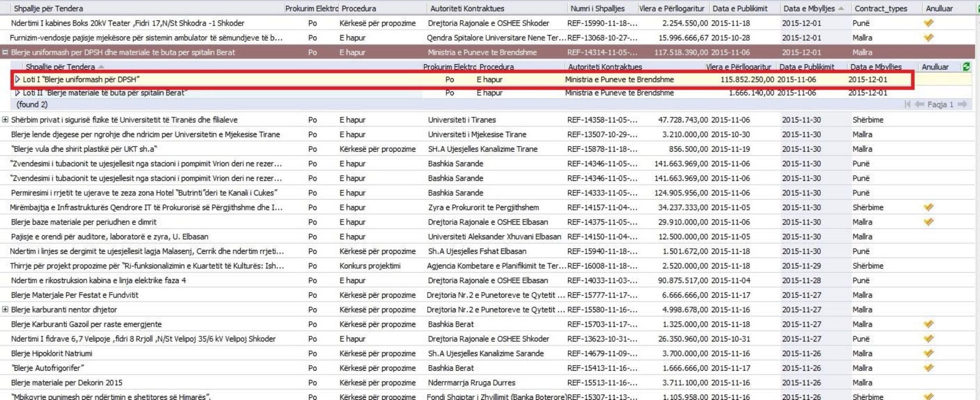
Task: Click Anulluar check icon on the Blerje baze materiale row
Action: pyautogui.click(x=928, y=222)
